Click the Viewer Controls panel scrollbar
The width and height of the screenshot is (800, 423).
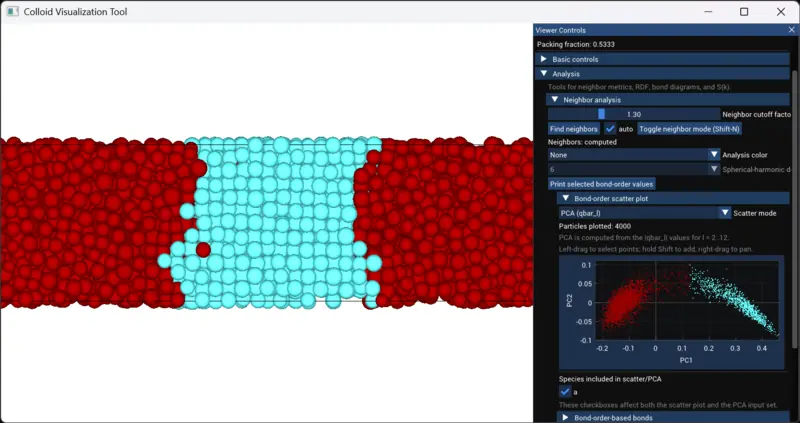[x=795, y=200]
